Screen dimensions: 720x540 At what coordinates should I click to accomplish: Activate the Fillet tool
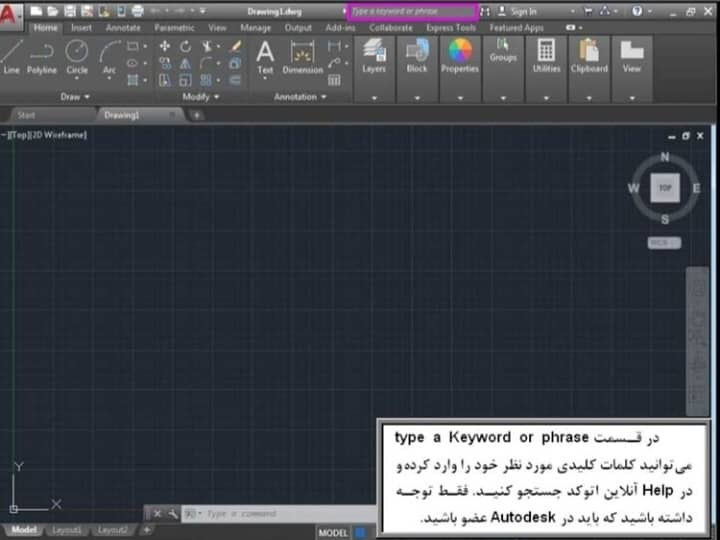[206, 63]
